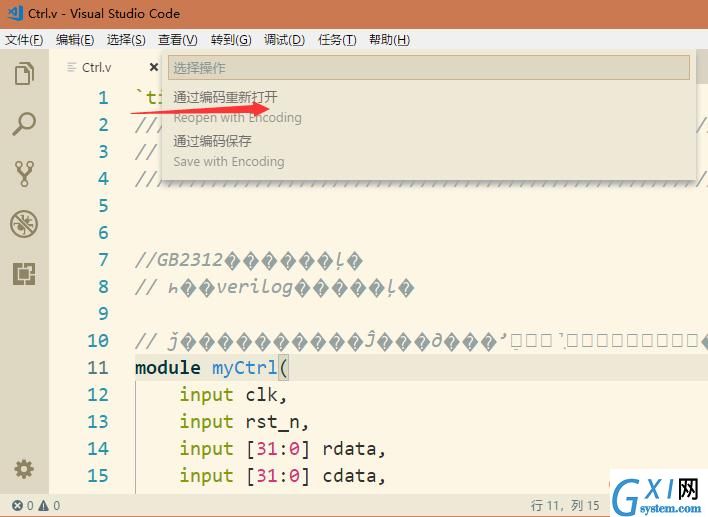Viewport: 708px width, 517px height.
Task: Open the 任务(T) menu
Action: pyautogui.click(x=337, y=40)
